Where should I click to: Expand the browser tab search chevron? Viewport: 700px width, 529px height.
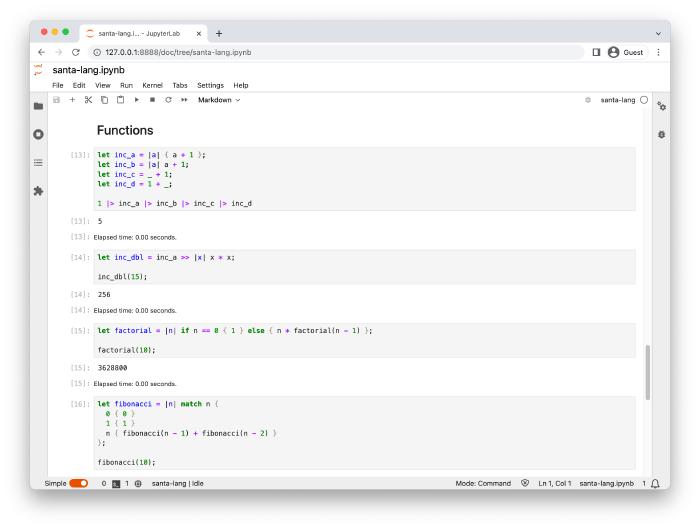[x=658, y=33]
